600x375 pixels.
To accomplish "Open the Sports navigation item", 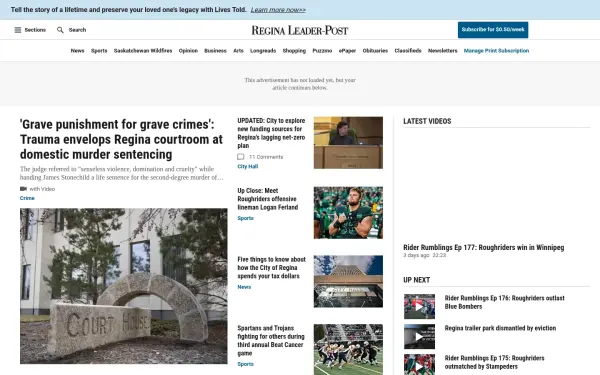I will (99, 51).
